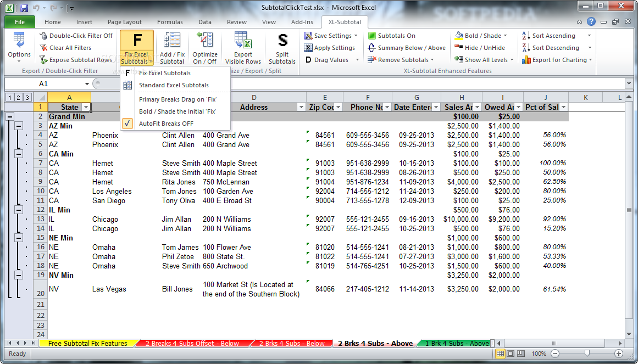
Task: Open the 1 Brk 4 Subs - Above sheet
Action: click(x=457, y=344)
